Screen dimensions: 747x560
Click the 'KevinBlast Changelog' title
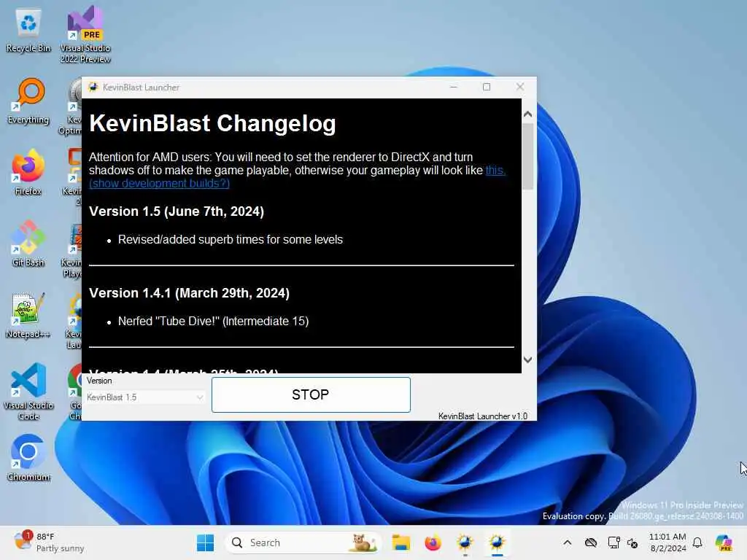click(x=212, y=123)
